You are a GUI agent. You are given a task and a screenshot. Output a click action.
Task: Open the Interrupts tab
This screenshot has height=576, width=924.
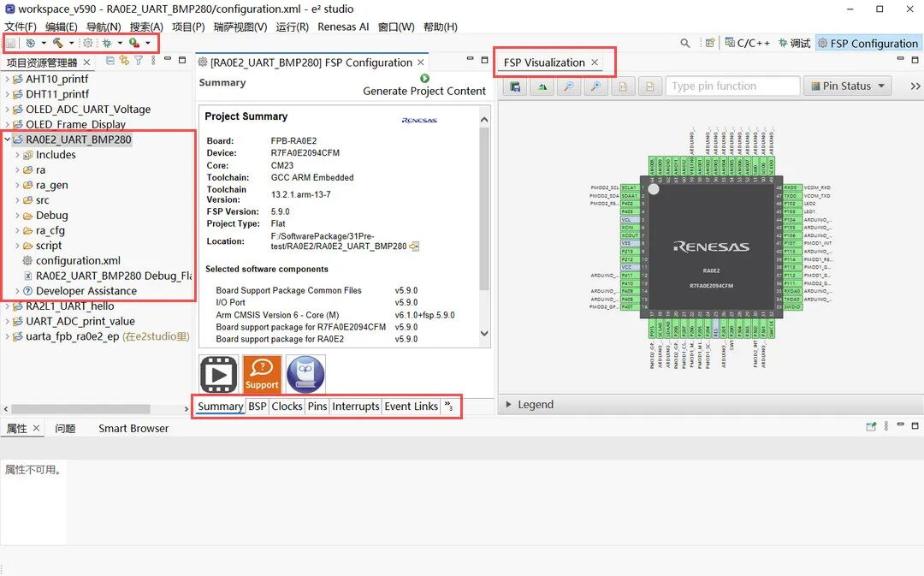(355, 407)
